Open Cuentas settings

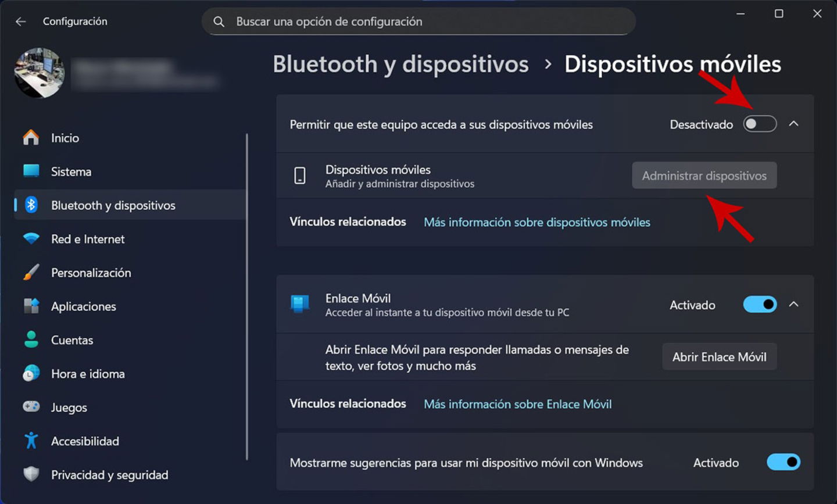130,340
